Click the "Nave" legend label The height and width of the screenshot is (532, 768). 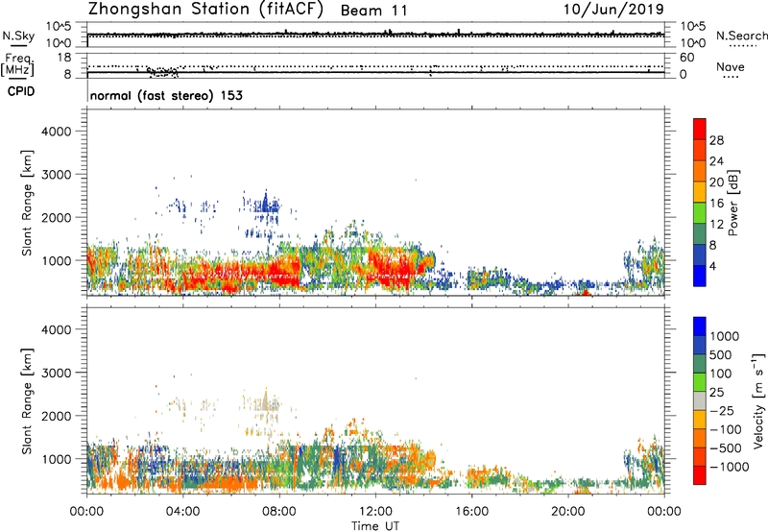731,66
